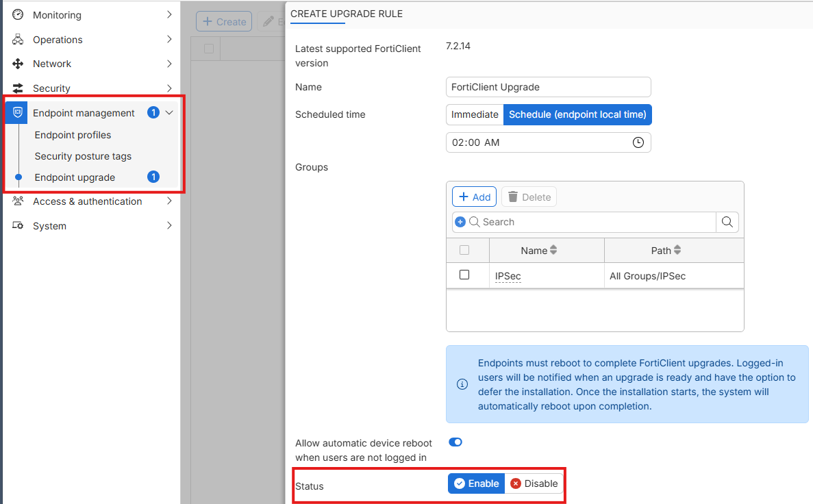Click the Operations icon in sidebar
Image resolution: width=813 pixels, height=504 pixels.
(x=18, y=40)
